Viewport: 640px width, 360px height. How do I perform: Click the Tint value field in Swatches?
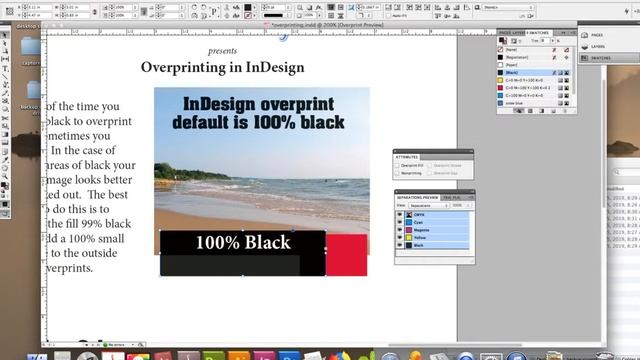pos(544,41)
